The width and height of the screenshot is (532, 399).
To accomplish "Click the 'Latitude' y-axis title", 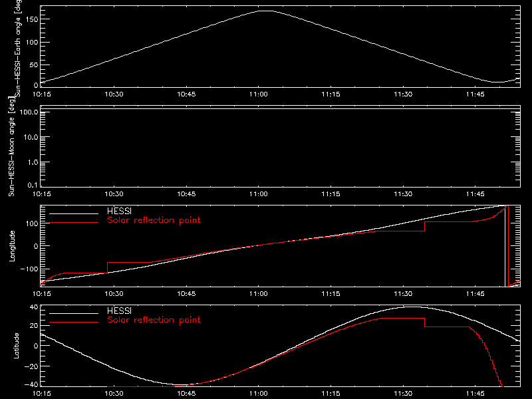I will (x=16, y=346).
